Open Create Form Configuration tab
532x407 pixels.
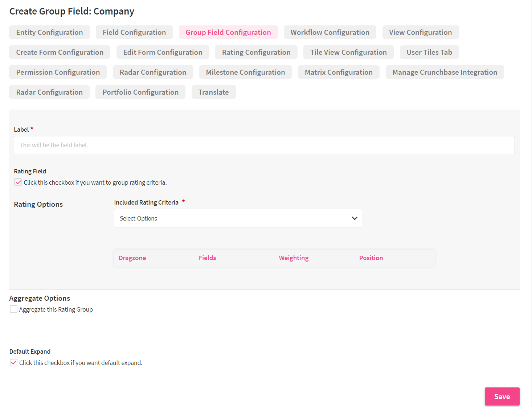coord(60,52)
